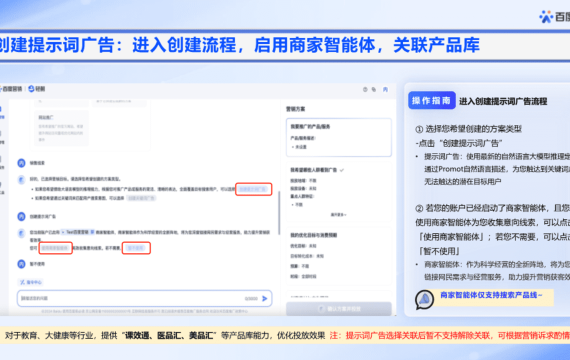Image resolution: width=570 pixels, height=360 pixels.
Task: Click the send arrow in the chat input
Action: click(265, 299)
